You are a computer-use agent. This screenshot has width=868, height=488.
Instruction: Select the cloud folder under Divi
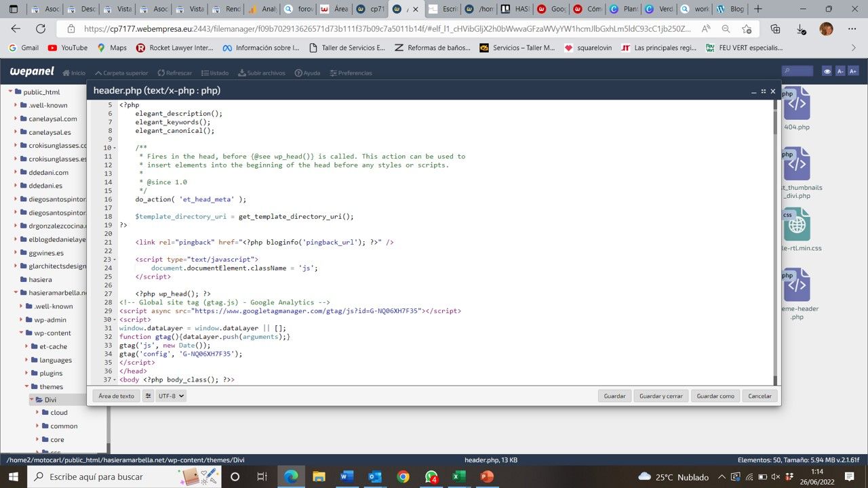pyautogui.click(x=55, y=413)
